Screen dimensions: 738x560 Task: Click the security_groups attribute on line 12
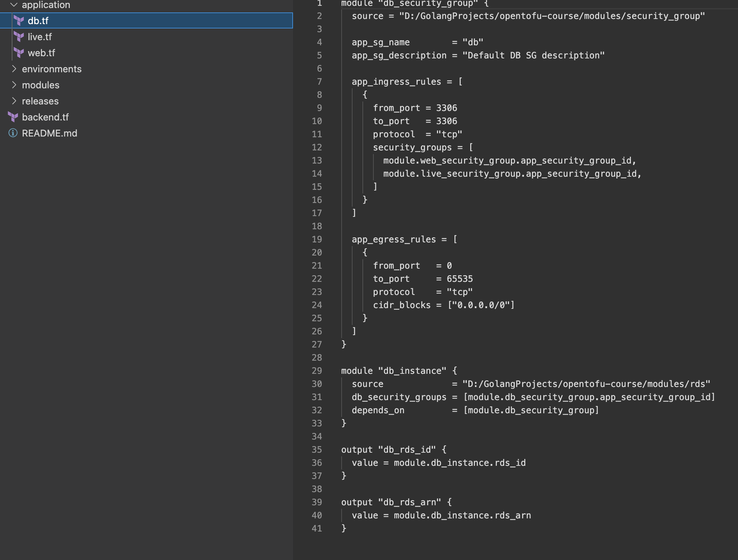(x=412, y=147)
